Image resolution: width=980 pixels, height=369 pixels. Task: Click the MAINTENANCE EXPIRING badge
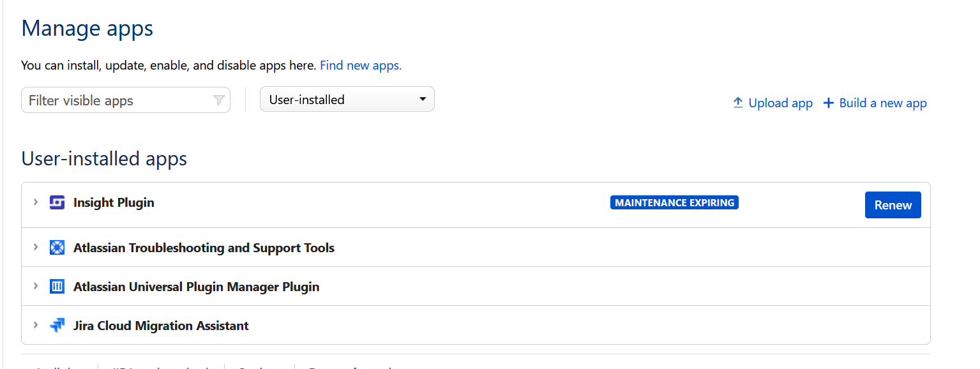coord(674,203)
